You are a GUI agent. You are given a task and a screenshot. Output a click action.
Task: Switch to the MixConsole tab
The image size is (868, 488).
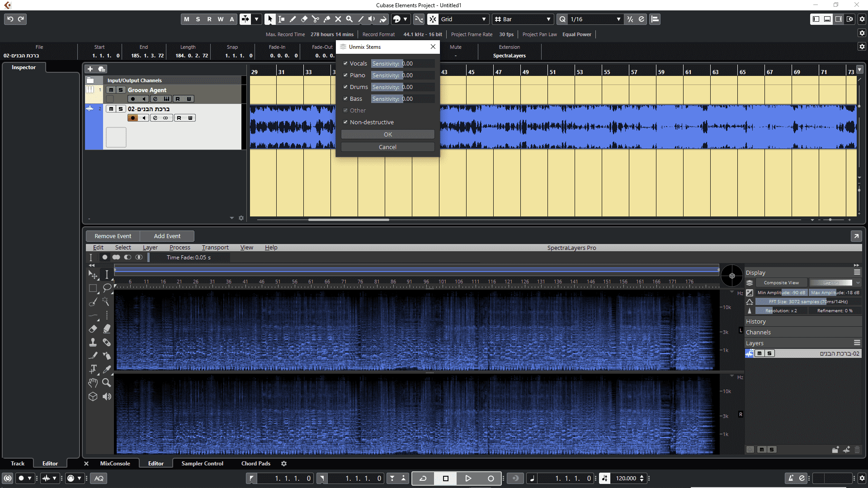coord(115,464)
